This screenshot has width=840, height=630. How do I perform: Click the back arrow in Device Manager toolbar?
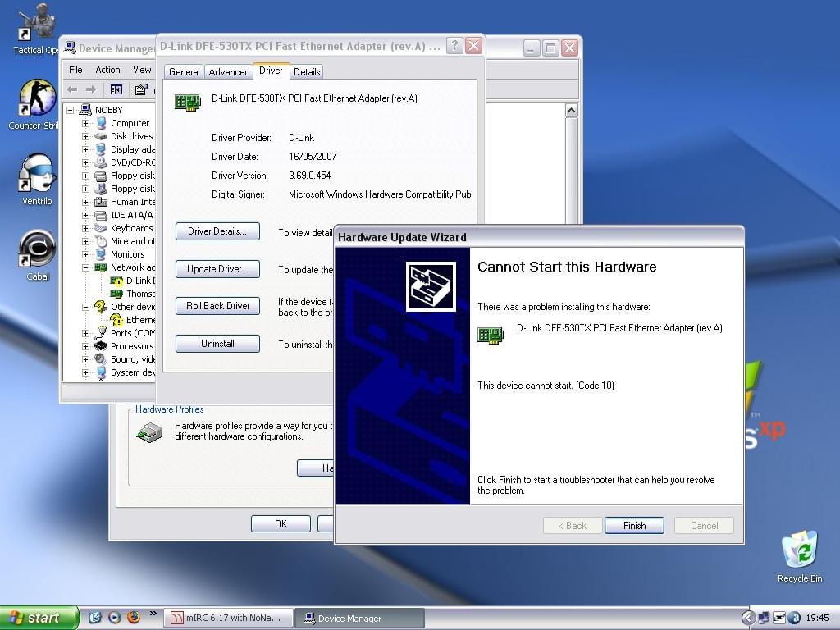pyautogui.click(x=71, y=89)
